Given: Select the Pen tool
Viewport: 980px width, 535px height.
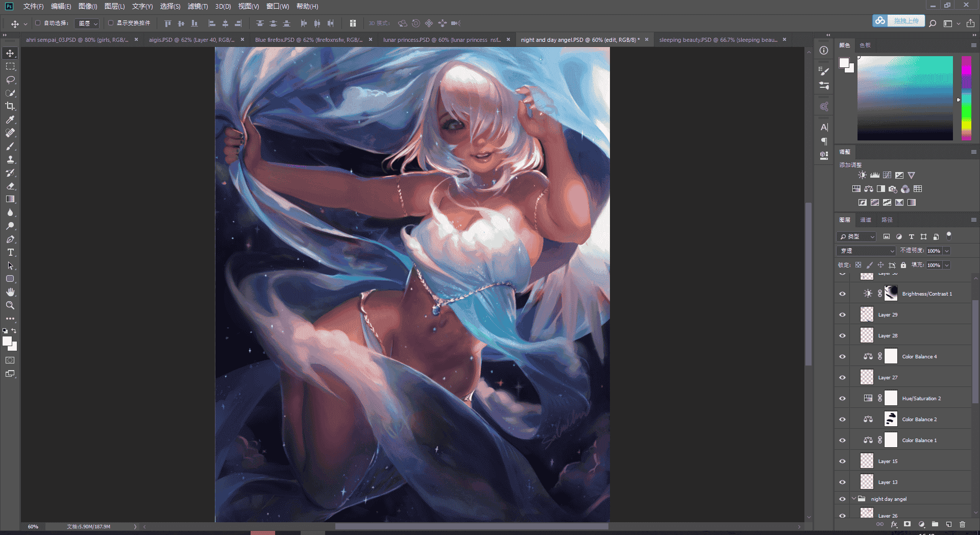Looking at the screenshot, I should tap(10, 239).
